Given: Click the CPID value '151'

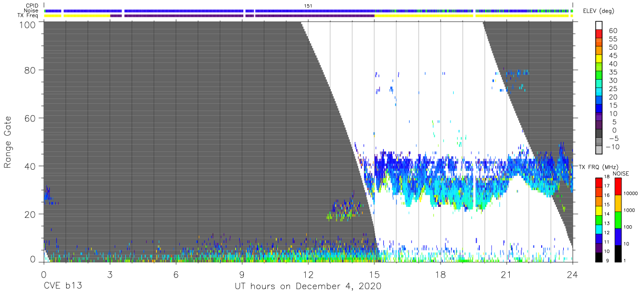Looking at the screenshot, I should tap(308, 6).
